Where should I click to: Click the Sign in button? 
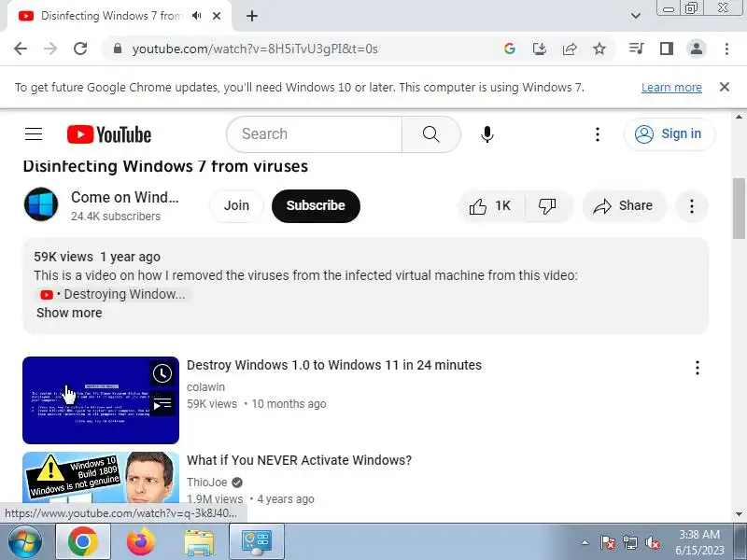(669, 134)
